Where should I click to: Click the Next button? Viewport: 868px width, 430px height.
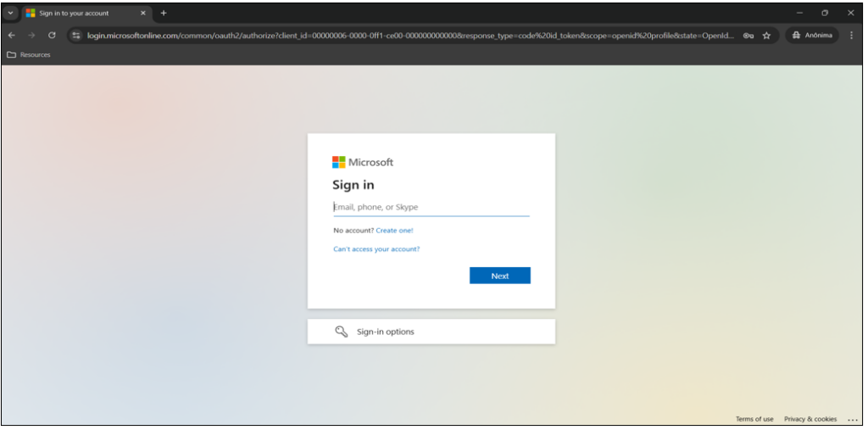click(500, 276)
